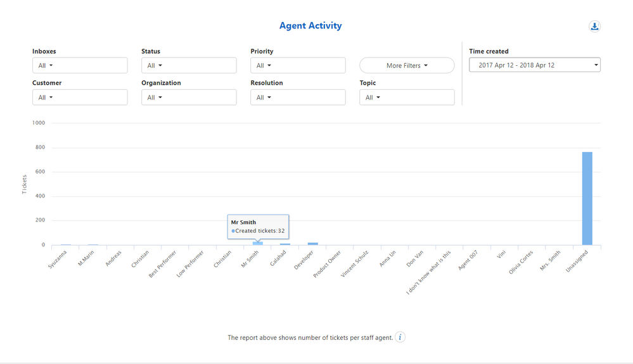
Task: Click the Time created label
Action: pos(489,51)
